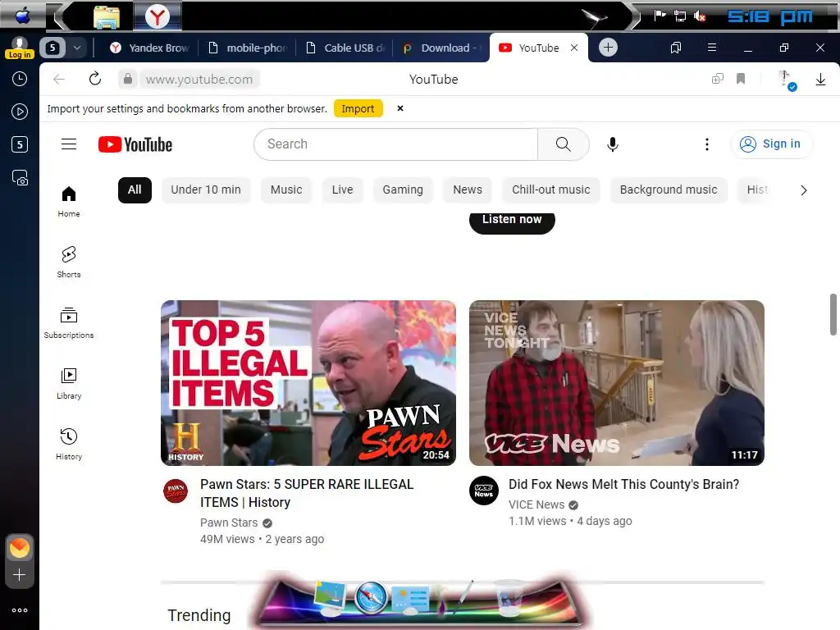Select the Under 10 min chip
Viewport: 840px width, 630px height.
click(x=206, y=190)
